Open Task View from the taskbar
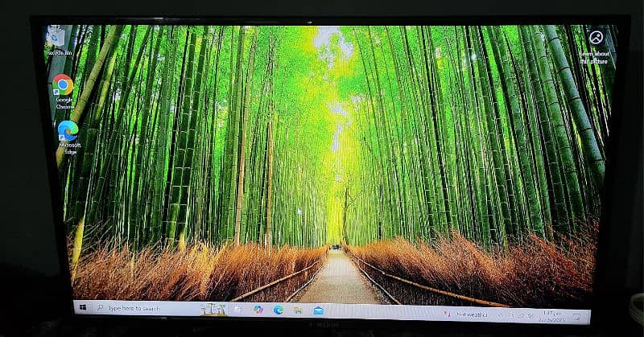Screen dimensions: 644x337 238,309
